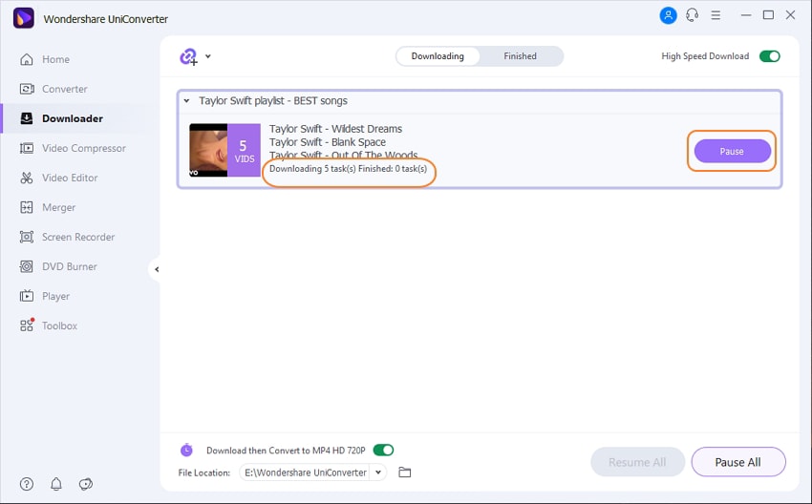Toggle Download then Convert switch
Image resolution: width=812 pixels, height=504 pixels.
(383, 451)
